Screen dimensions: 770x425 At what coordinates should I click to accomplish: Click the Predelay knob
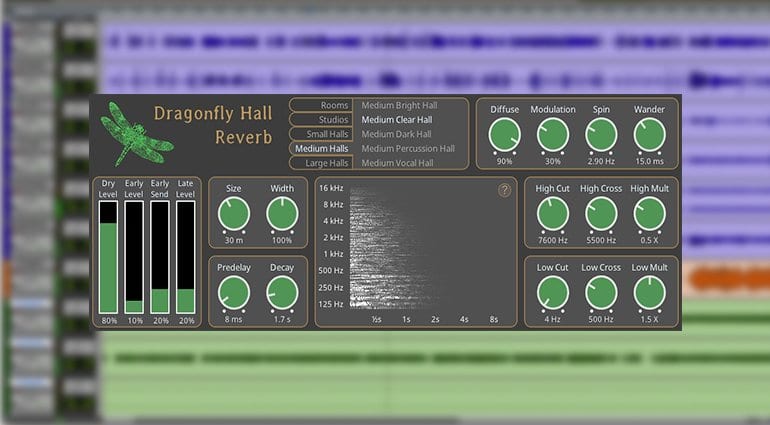click(x=234, y=293)
